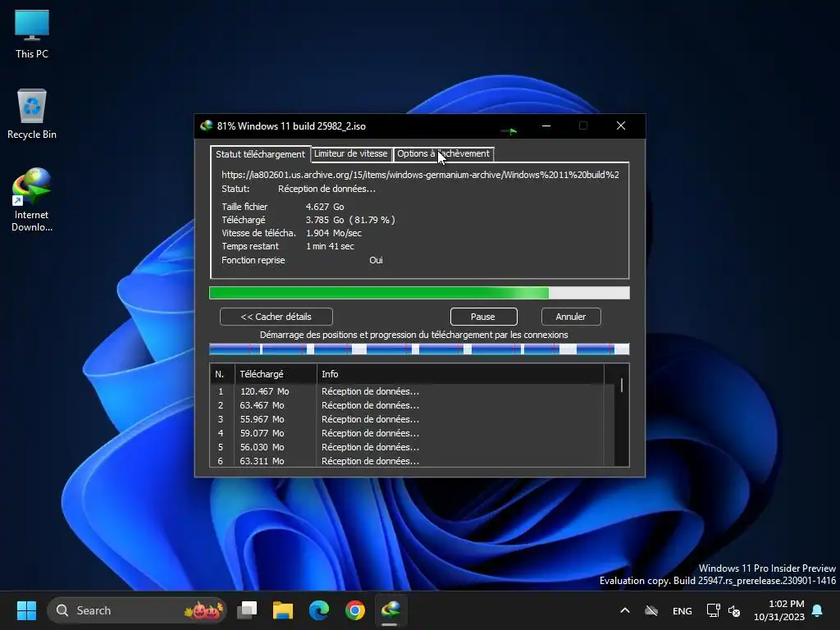Screen dimensions: 840x630
Task: Click the N. column header
Action: [222, 374]
